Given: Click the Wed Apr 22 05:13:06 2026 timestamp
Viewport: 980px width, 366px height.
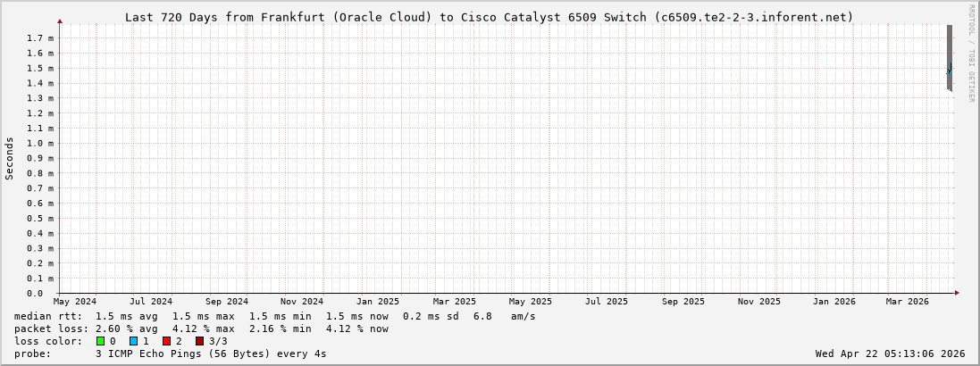Looking at the screenshot, I should coord(890,354).
